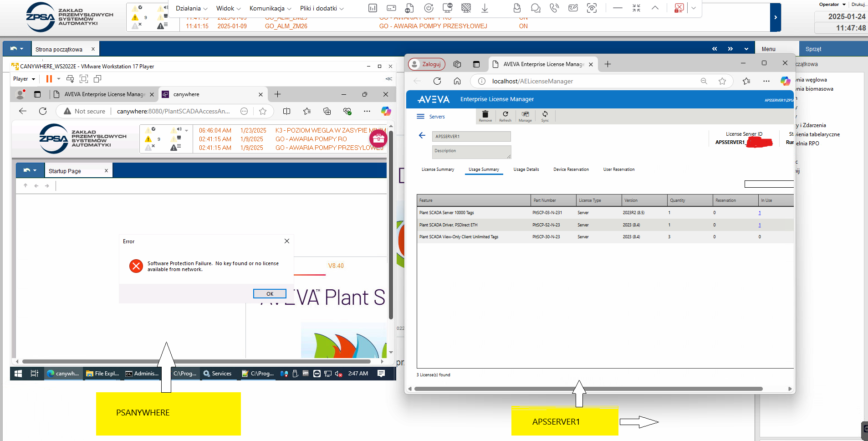Click the search box above license table
The height and width of the screenshot is (441, 868).
(769, 184)
